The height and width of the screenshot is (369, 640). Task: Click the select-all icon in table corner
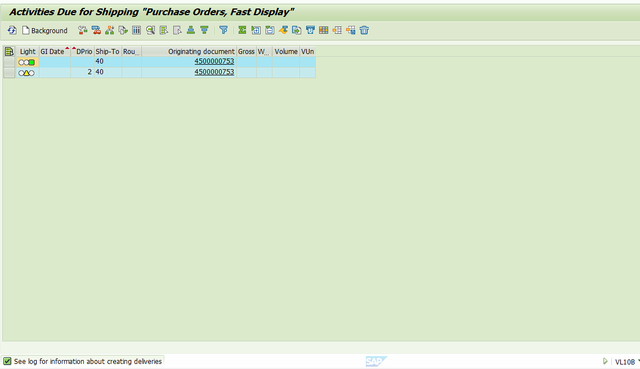point(9,51)
